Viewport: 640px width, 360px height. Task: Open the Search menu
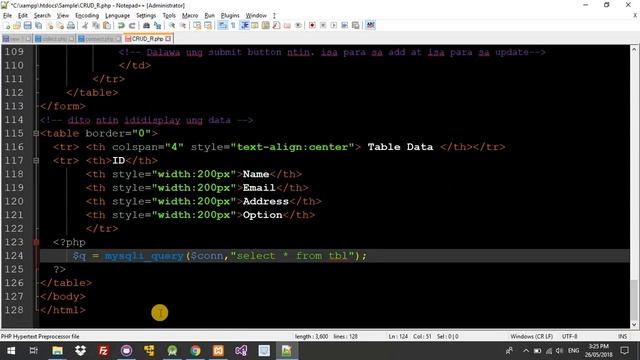pyautogui.click(x=42, y=16)
